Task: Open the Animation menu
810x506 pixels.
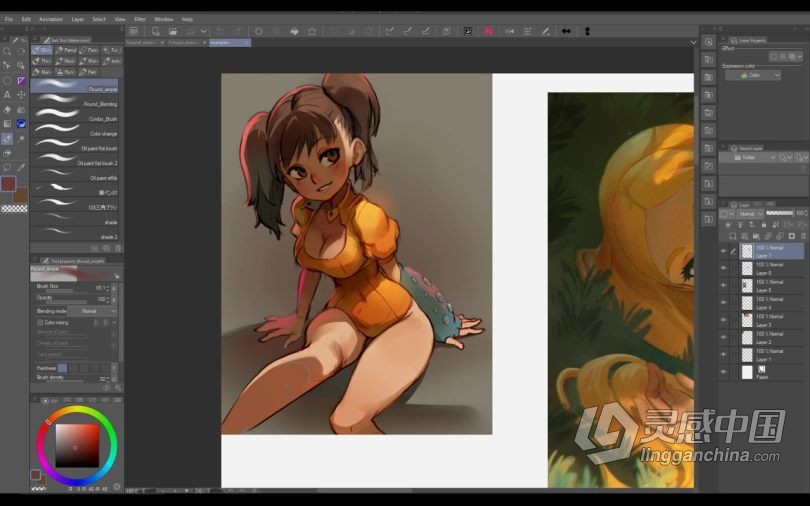Action: pos(51,19)
